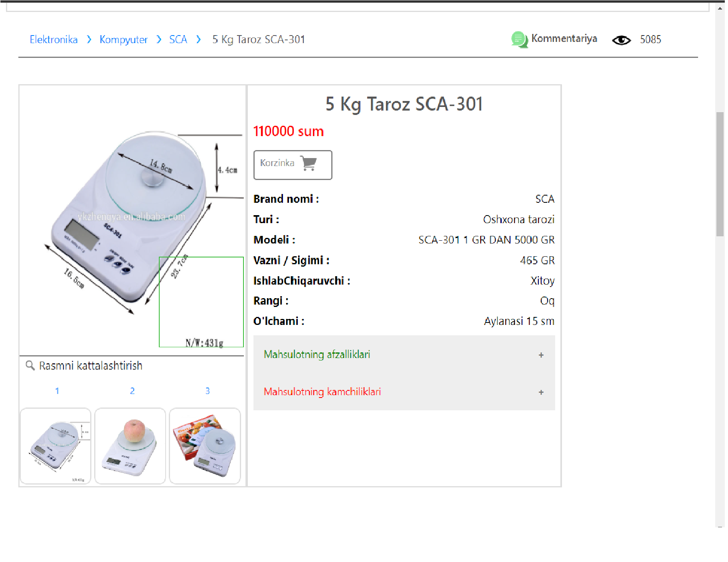This screenshot has width=728, height=562.
Task: Click the green comment bubble icon
Action: point(519,40)
